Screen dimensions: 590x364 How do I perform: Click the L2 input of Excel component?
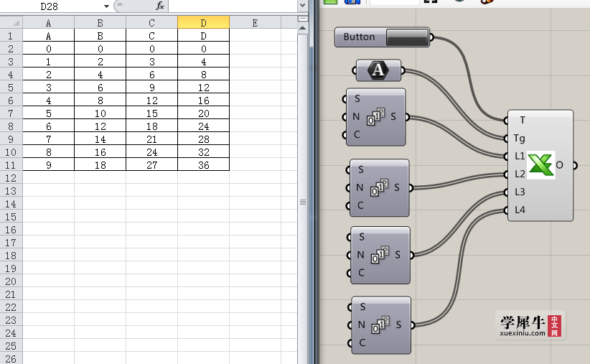(520, 174)
